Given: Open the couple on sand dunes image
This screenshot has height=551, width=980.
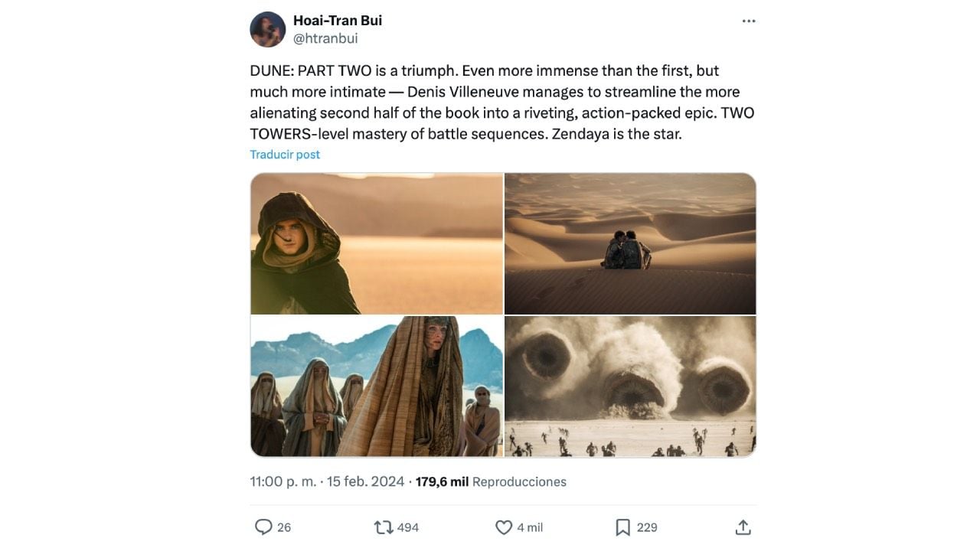Looking at the screenshot, I should tap(630, 243).
